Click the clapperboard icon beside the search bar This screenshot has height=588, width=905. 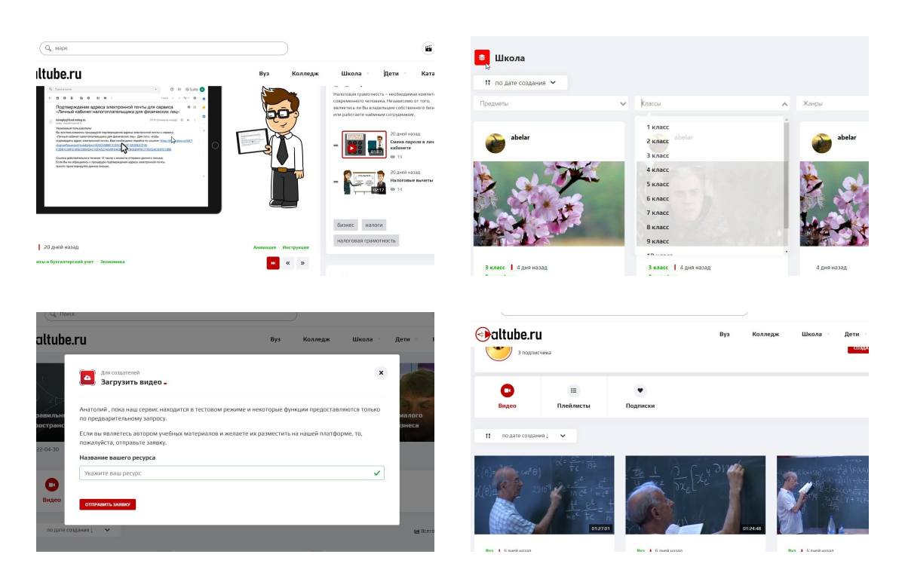428,48
